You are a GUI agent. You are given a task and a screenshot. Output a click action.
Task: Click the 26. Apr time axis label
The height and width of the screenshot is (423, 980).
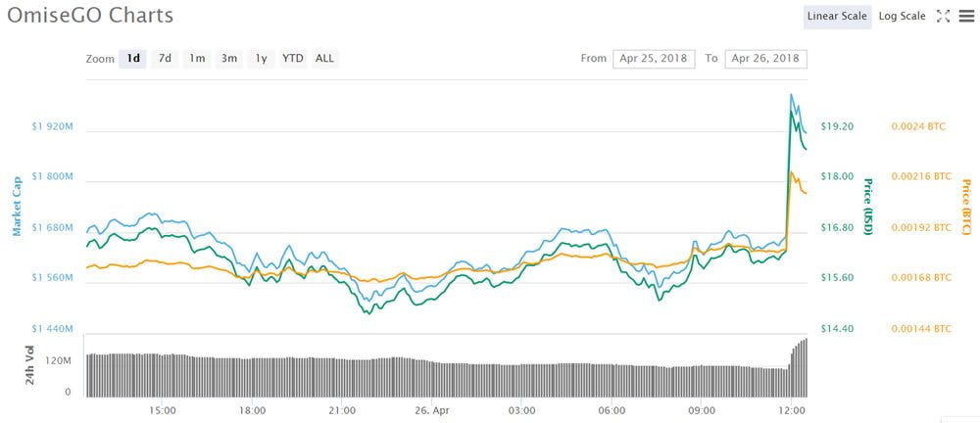click(x=432, y=410)
